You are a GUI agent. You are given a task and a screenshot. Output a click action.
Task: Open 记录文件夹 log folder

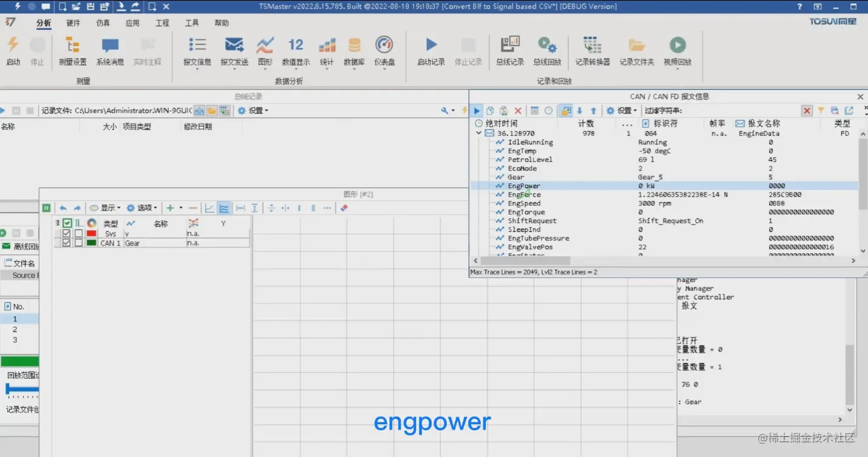(x=637, y=50)
